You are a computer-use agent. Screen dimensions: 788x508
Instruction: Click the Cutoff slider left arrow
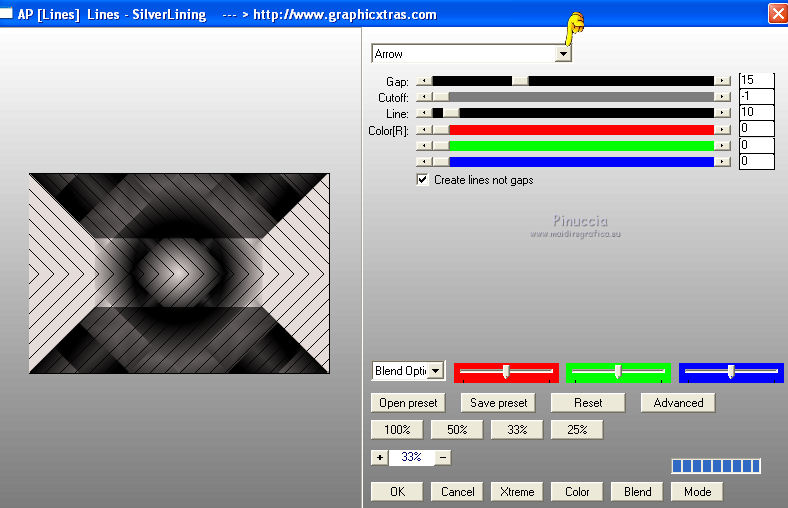tap(423, 97)
